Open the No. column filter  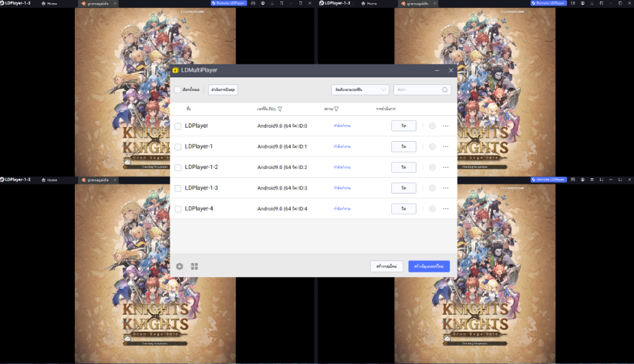pyautogui.click(x=280, y=109)
